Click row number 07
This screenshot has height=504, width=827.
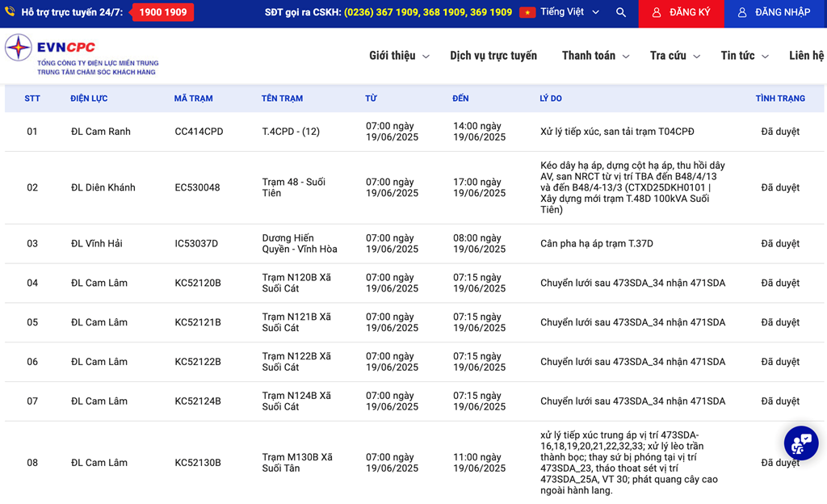pos(32,401)
